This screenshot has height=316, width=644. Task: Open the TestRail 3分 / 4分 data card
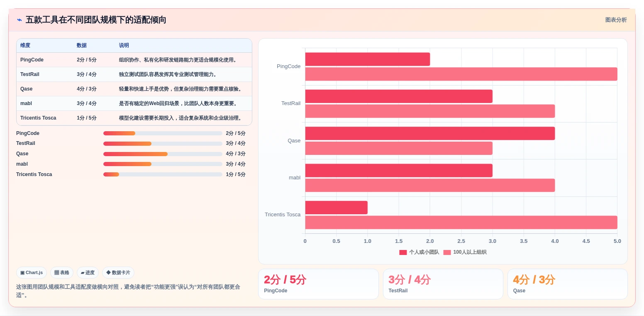coord(443,284)
